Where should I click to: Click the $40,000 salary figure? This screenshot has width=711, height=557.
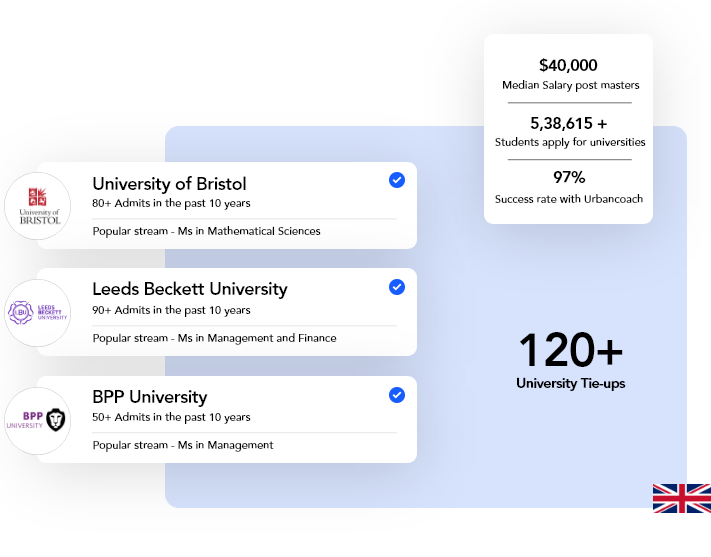(x=568, y=65)
